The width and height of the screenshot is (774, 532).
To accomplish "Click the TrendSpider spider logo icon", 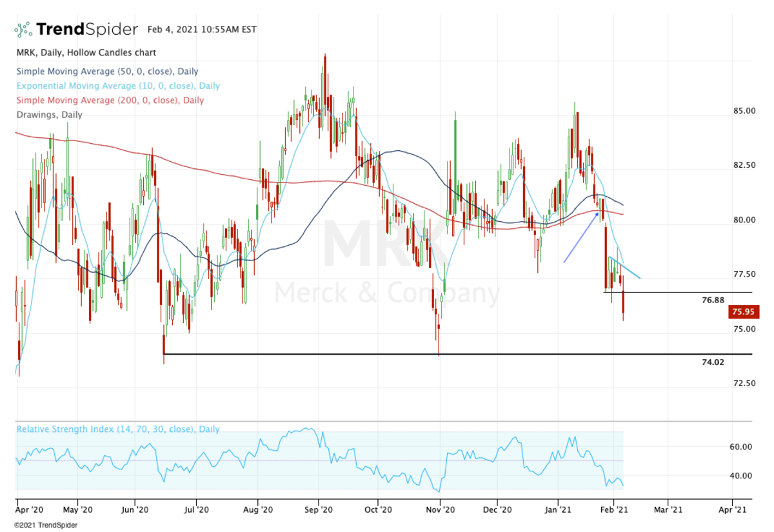I will pos(23,30).
